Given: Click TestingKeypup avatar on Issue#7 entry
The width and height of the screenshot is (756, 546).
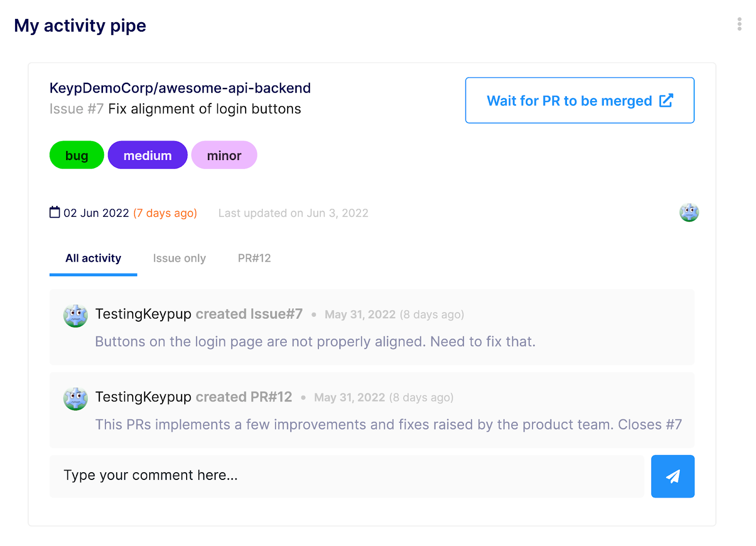Looking at the screenshot, I should click(x=76, y=316).
